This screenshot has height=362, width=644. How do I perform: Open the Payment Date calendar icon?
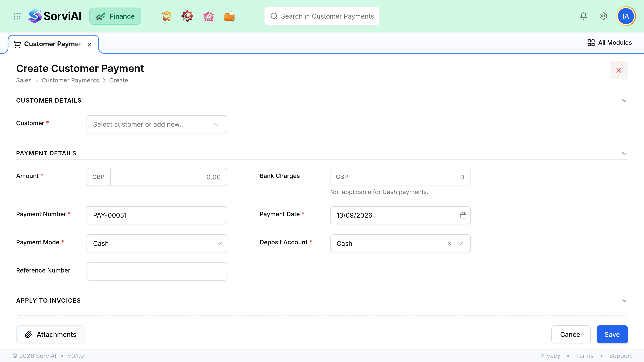(463, 215)
